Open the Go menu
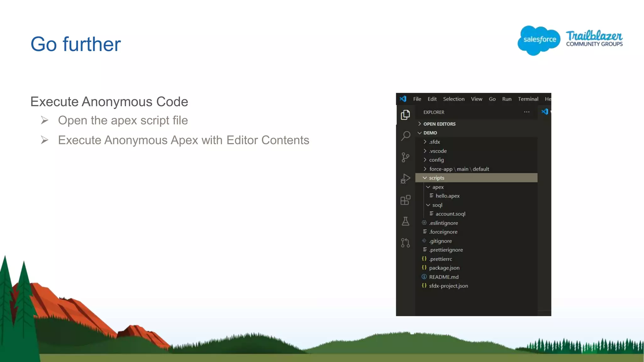The height and width of the screenshot is (362, 644). (x=492, y=99)
